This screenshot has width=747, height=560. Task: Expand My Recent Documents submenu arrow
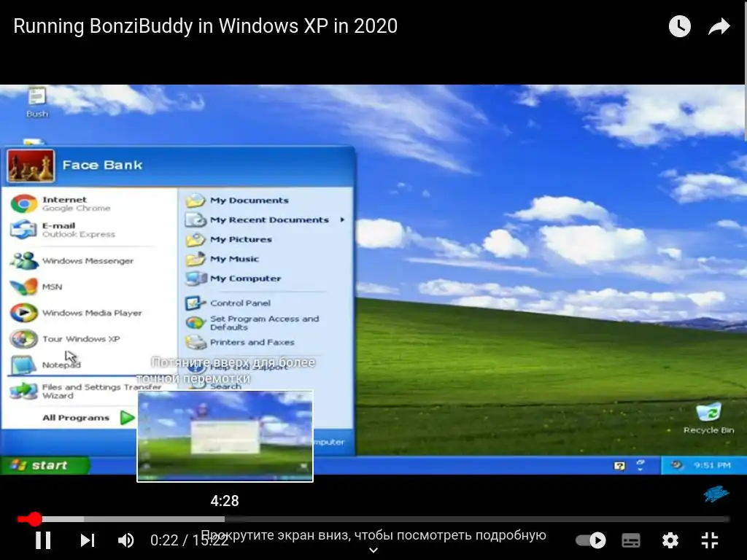point(342,220)
